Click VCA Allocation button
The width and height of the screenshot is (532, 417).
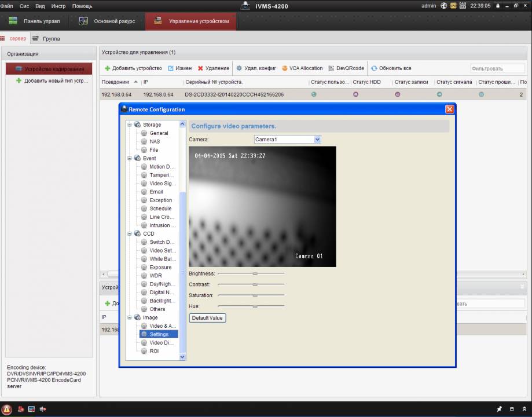pos(302,68)
